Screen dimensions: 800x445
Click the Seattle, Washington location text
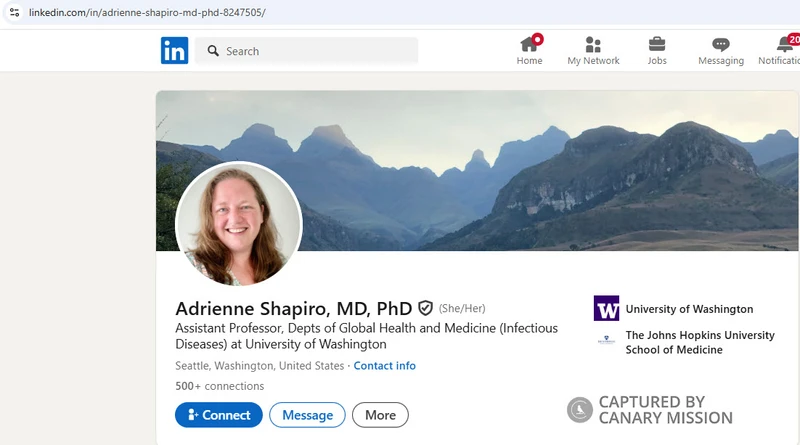pyautogui.click(x=260, y=366)
